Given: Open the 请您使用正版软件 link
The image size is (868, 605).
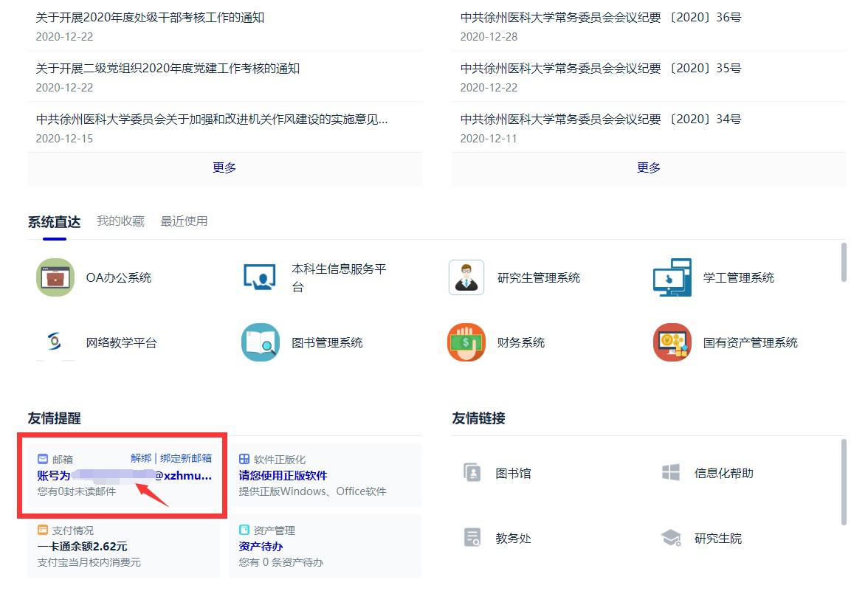Looking at the screenshot, I should [x=283, y=476].
